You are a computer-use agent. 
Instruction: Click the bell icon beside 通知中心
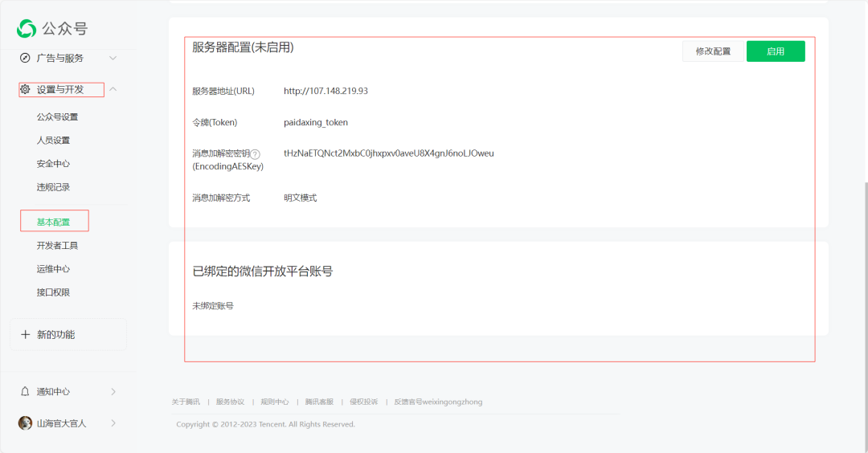pos(25,392)
